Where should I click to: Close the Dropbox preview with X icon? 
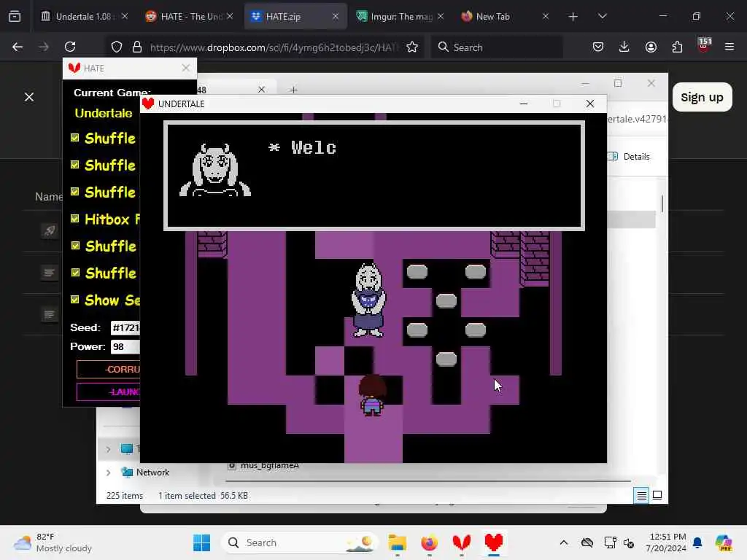29,97
